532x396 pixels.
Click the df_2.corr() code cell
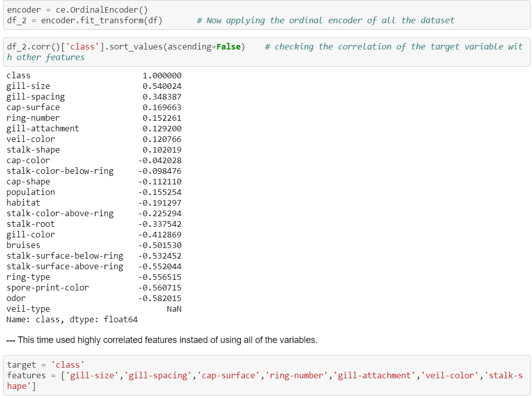pyautogui.click(x=267, y=52)
